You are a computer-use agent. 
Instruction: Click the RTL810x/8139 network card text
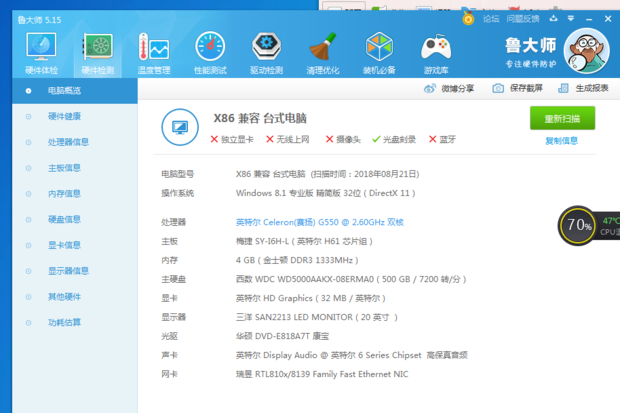pyautogui.click(x=322, y=374)
